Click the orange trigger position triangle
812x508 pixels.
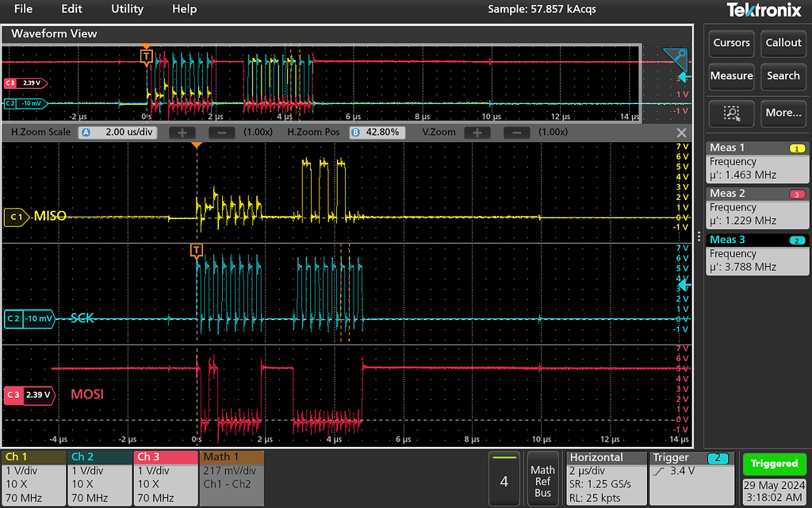tap(197, 145)
